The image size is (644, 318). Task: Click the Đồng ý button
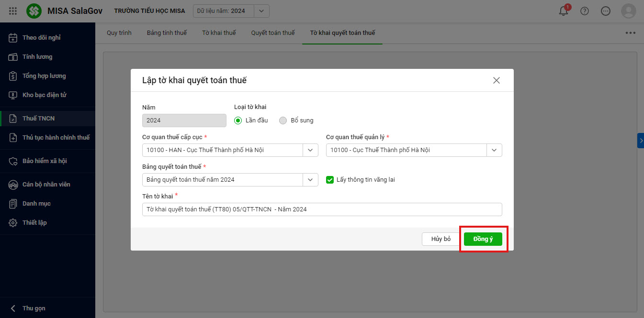point(483,239)
